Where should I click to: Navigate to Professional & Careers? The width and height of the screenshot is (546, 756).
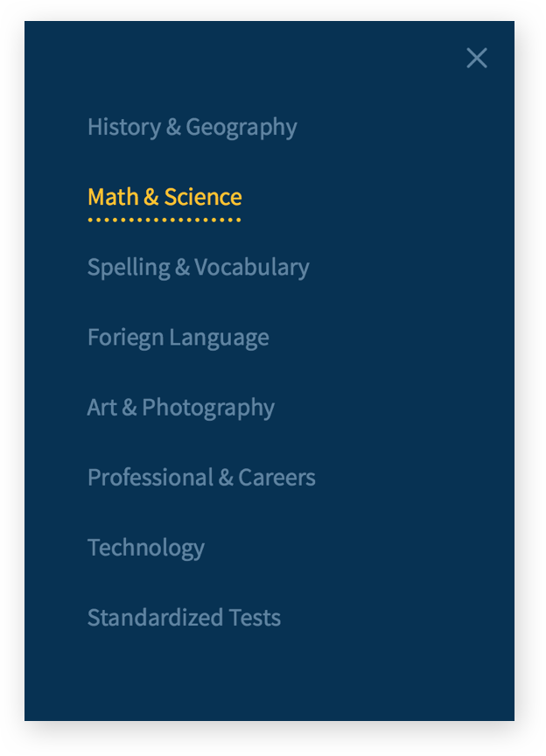pos(201,477)
